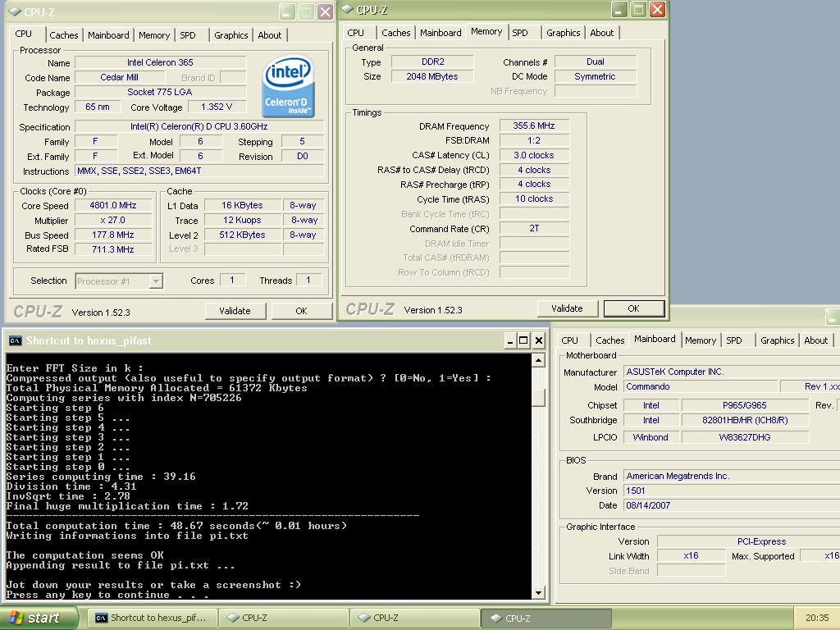
Task: Click motherboard Model field Commando
Action: (x=701, y=387)
